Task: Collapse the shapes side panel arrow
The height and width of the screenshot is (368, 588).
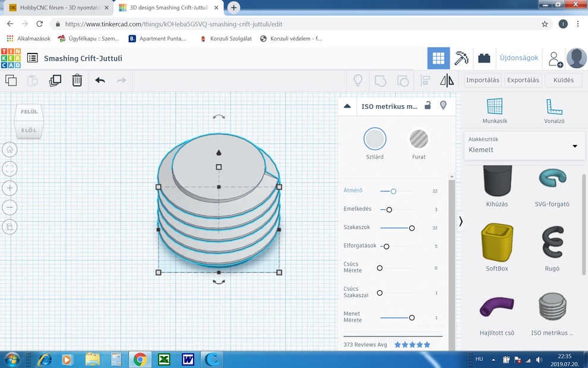Action: point(460,221)
